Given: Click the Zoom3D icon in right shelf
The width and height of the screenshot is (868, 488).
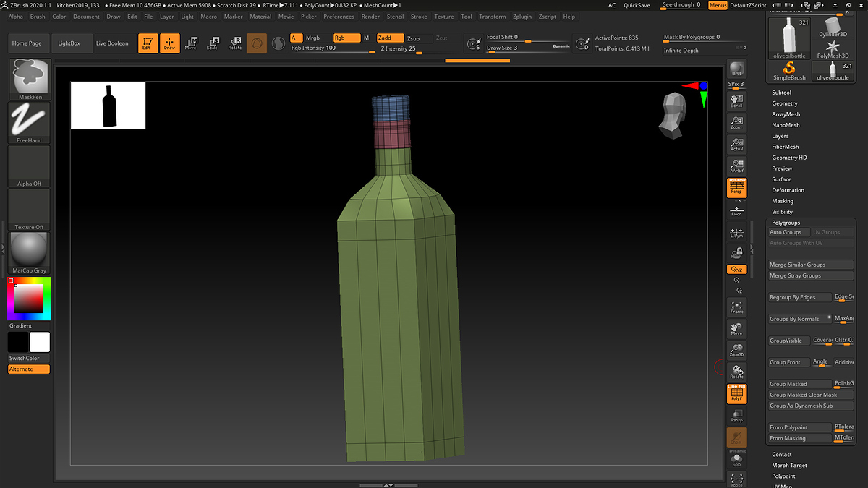Looking at the screenshot, I should (736, 351).
